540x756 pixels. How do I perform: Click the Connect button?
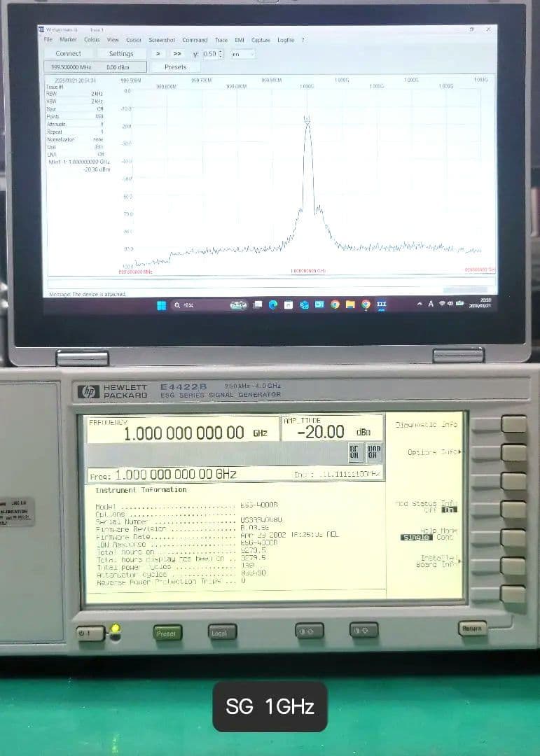[69, 53]
